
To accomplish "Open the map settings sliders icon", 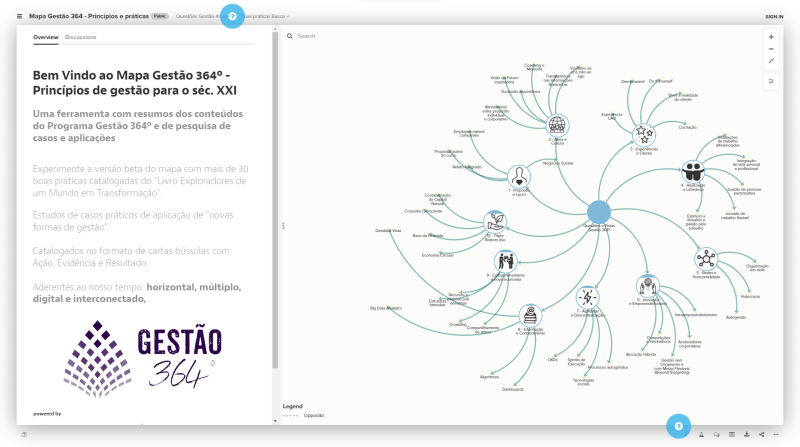I will pyautogui.click(x=771, y=81).
